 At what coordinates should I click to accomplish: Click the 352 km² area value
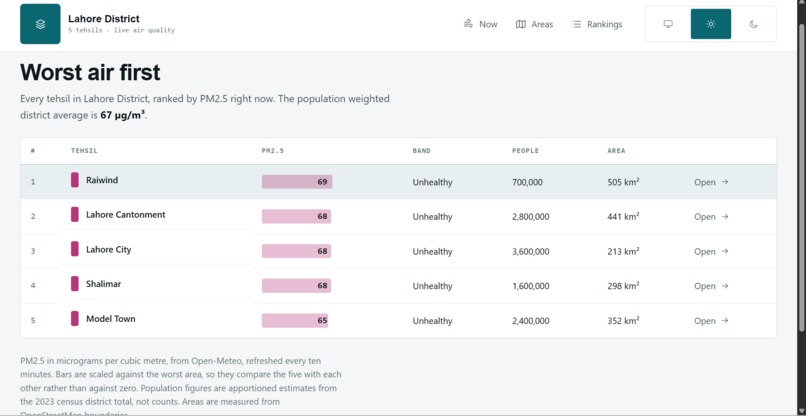pos(623,321)
